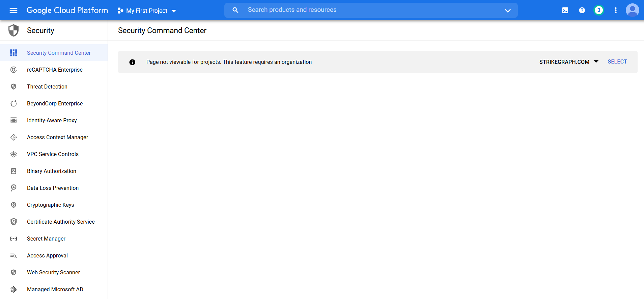Screen dimensions: 644x299
Task: Click the info icon in the banner
Action: [132, 62]
